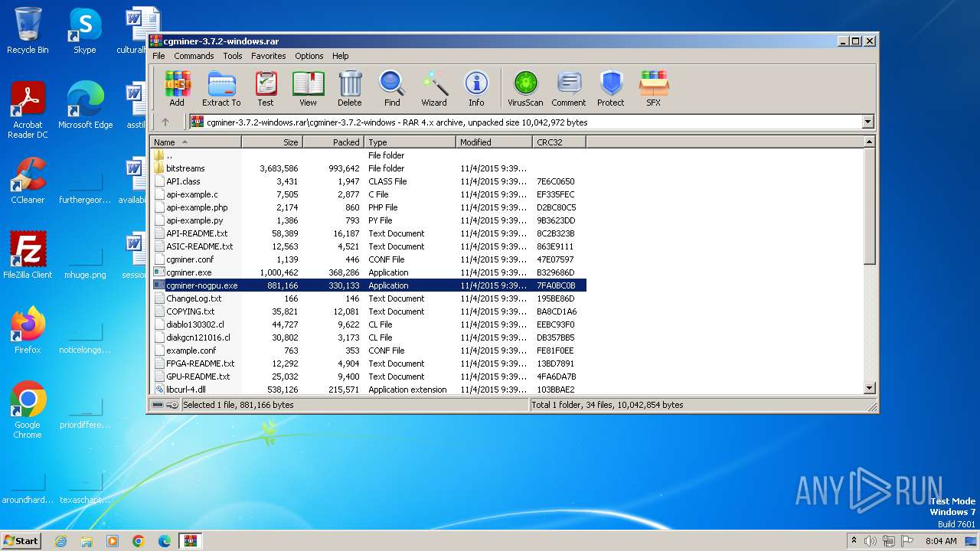
Task: Open the File menu
Action: (x=158, y=56)
